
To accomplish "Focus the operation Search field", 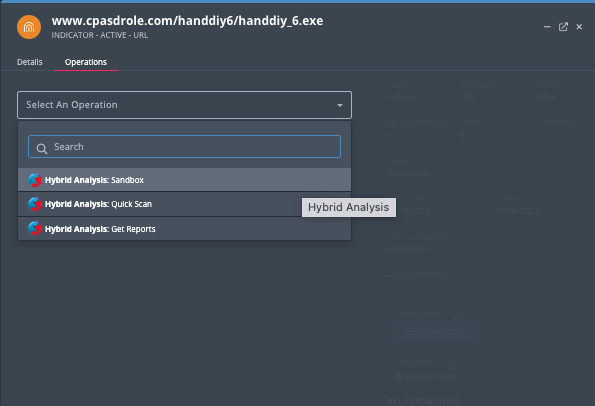I will [x=184, y=146].
